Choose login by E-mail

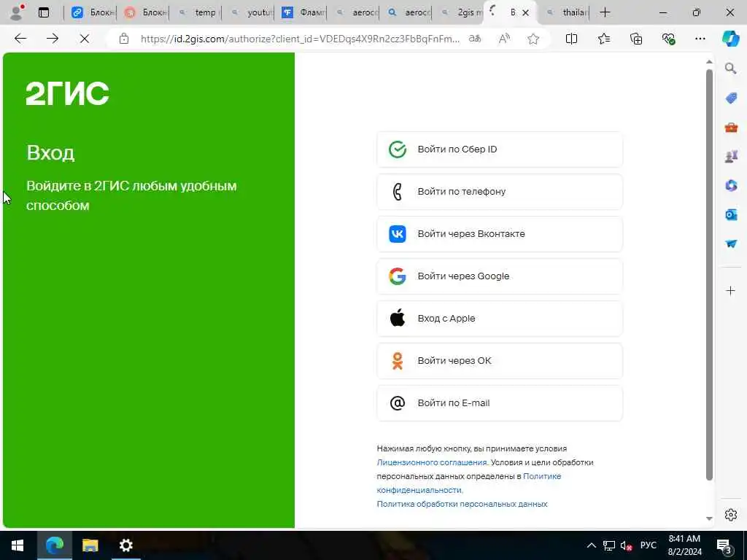click(499, 403)
